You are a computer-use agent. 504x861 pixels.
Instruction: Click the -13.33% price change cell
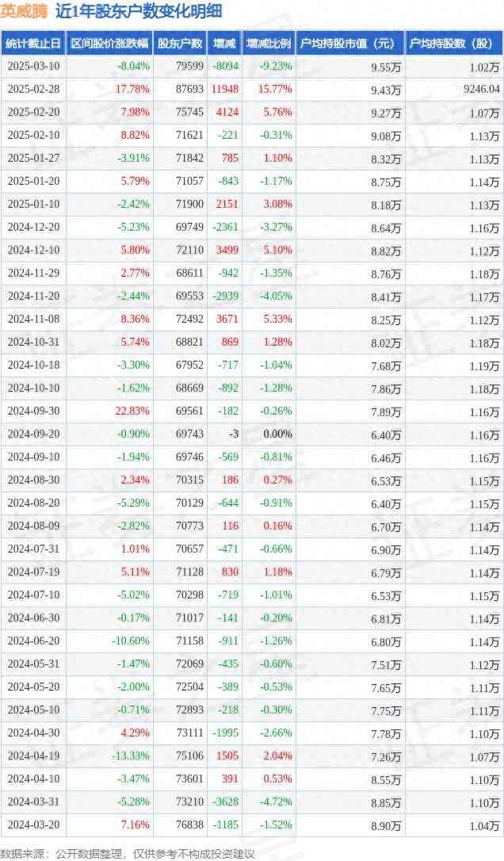tap(130, 756)
